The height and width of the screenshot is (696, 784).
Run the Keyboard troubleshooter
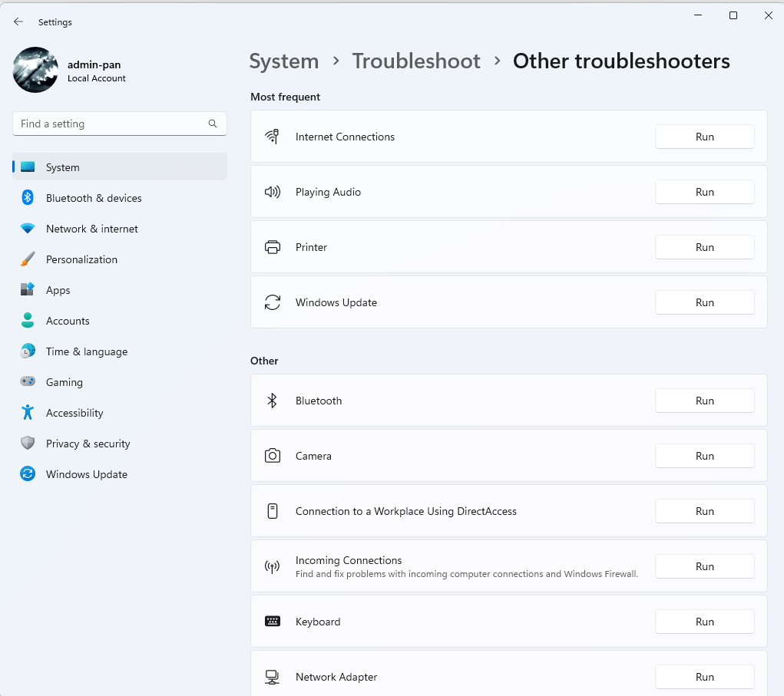(x=704, y=621)
